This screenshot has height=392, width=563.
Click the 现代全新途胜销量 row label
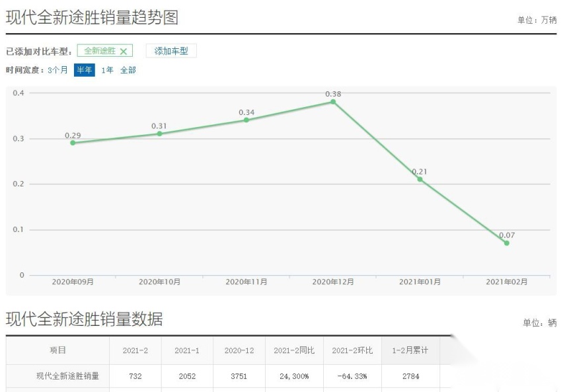click(x=67, y=376)
